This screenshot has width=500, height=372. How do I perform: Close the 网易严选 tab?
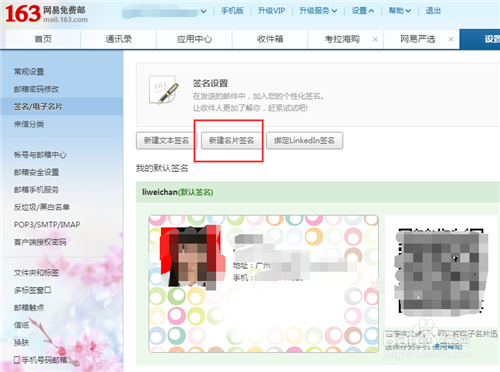(x=451, y=39)
